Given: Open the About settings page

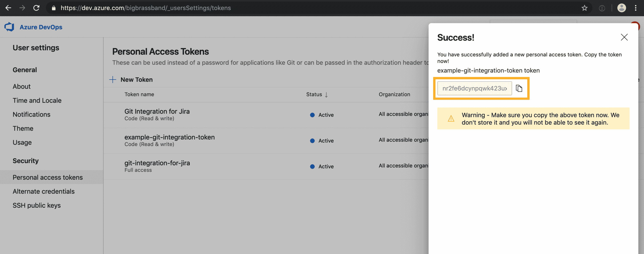Looking at the screenshot, I should (x=22, y=86).
